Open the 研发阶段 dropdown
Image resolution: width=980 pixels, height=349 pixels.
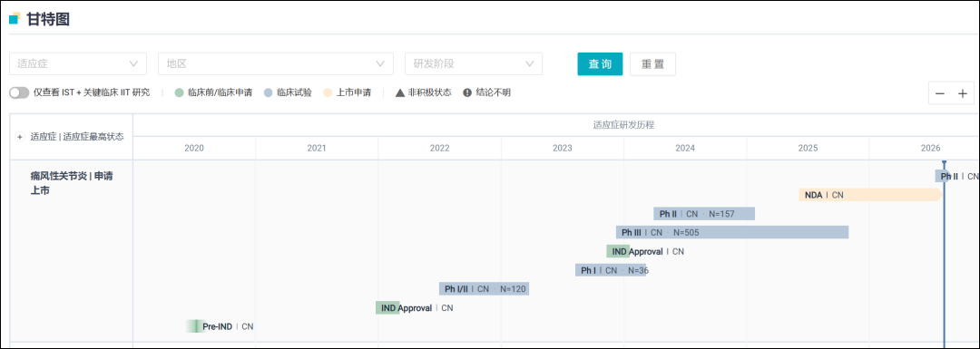click(x=474, y=63)
